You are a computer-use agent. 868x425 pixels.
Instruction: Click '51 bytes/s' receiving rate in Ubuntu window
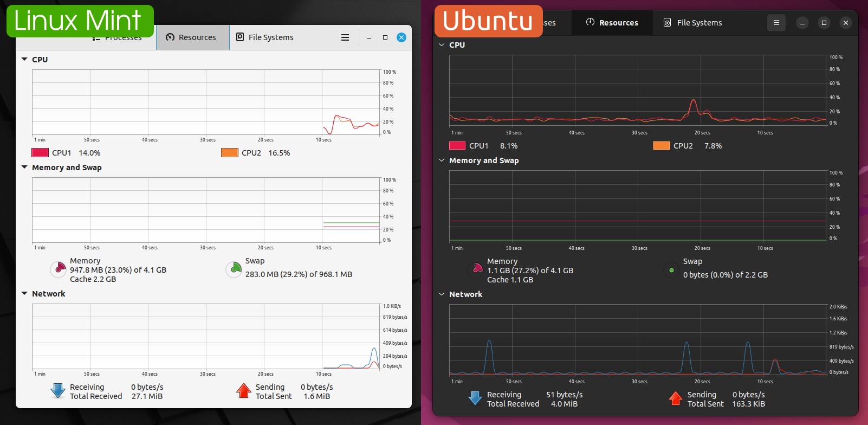click(x=564, y=395)
